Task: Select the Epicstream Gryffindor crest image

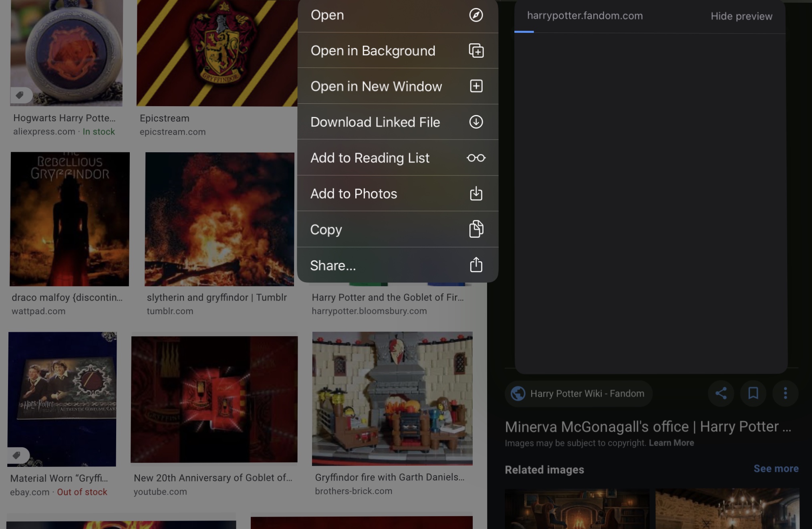Action: click(217, 53)
